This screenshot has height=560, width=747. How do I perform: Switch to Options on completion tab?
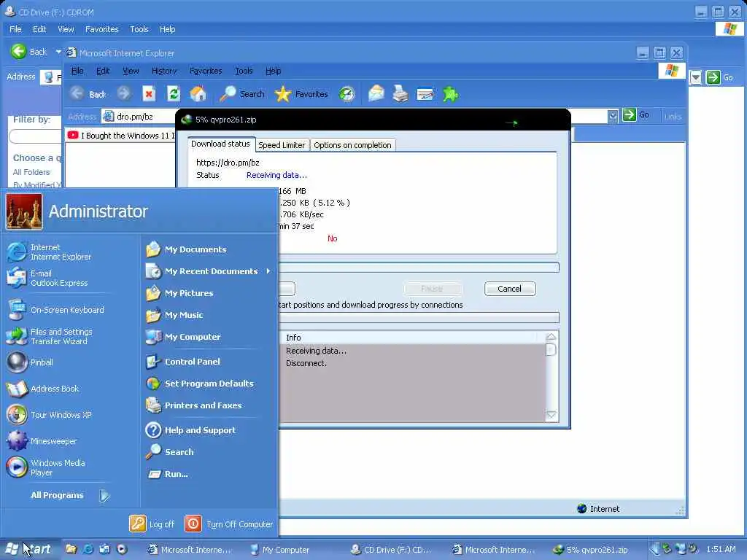352,145
